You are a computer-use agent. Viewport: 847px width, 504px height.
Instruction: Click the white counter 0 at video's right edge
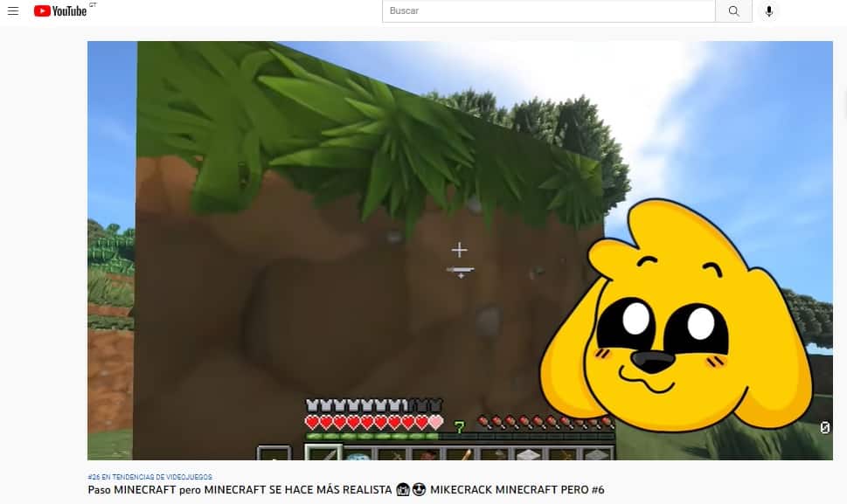(x=824, y=428)
